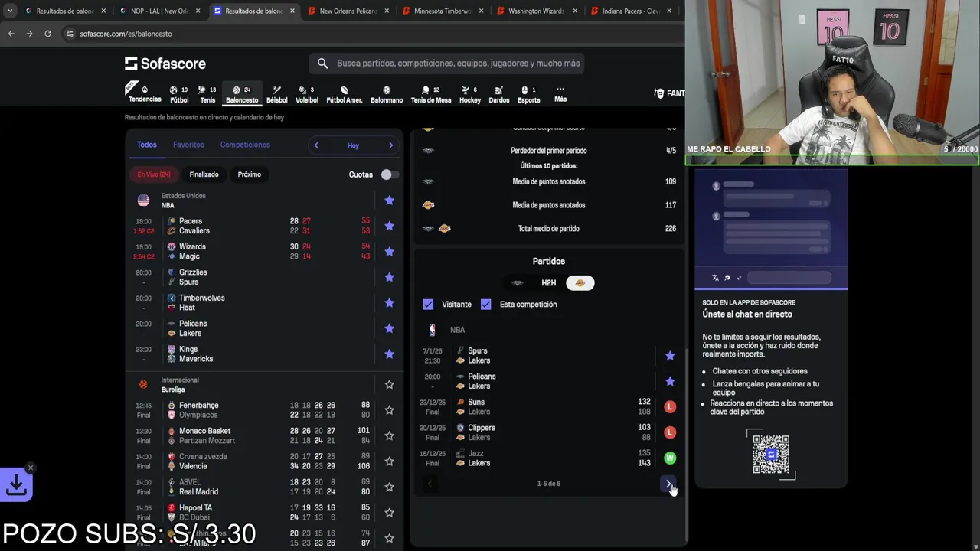Select Pelicans team matches filter
The height and width of the screenshot is (551, 980).
pyautogui.click(x=518, y=283)
